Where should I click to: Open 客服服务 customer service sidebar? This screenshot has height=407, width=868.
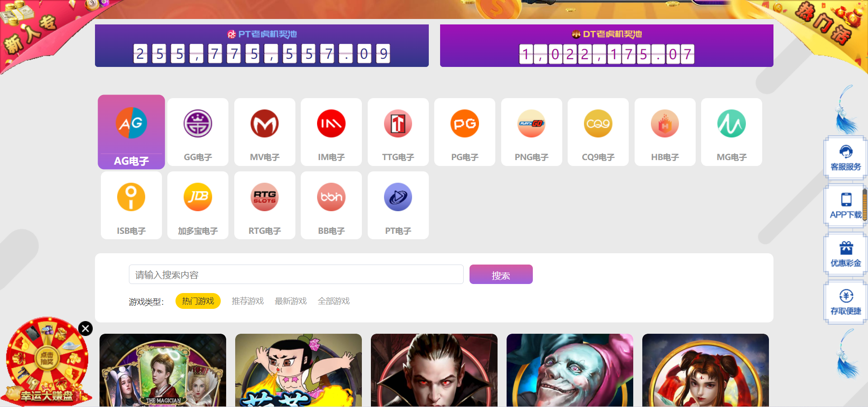(x=846, y=158)
